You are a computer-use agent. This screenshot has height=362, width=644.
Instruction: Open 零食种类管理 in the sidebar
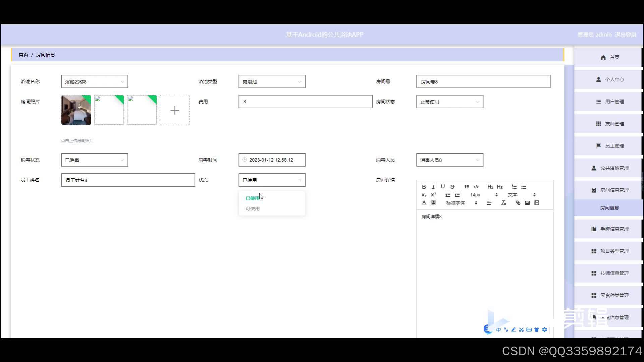click(608, 295)
